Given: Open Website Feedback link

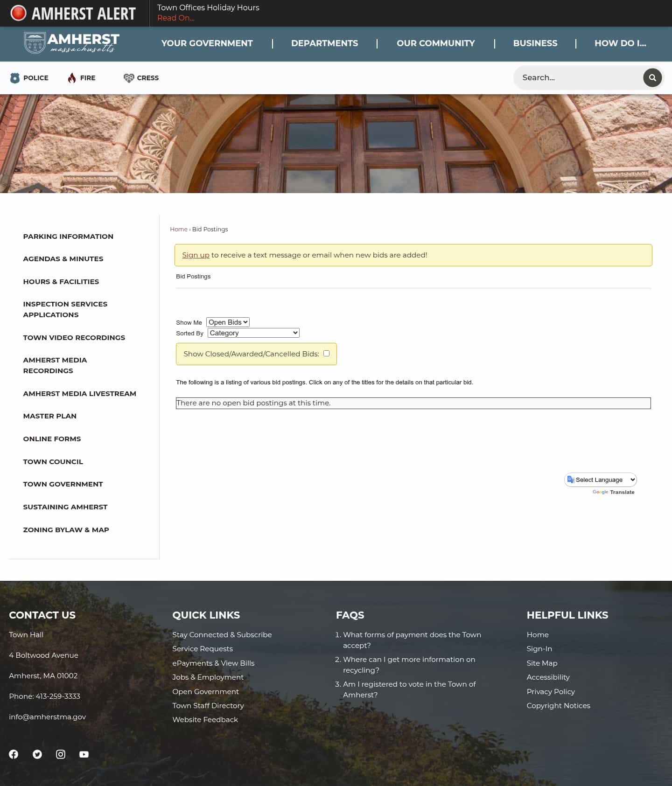Looking at the screenshot, I should [205, 719].
